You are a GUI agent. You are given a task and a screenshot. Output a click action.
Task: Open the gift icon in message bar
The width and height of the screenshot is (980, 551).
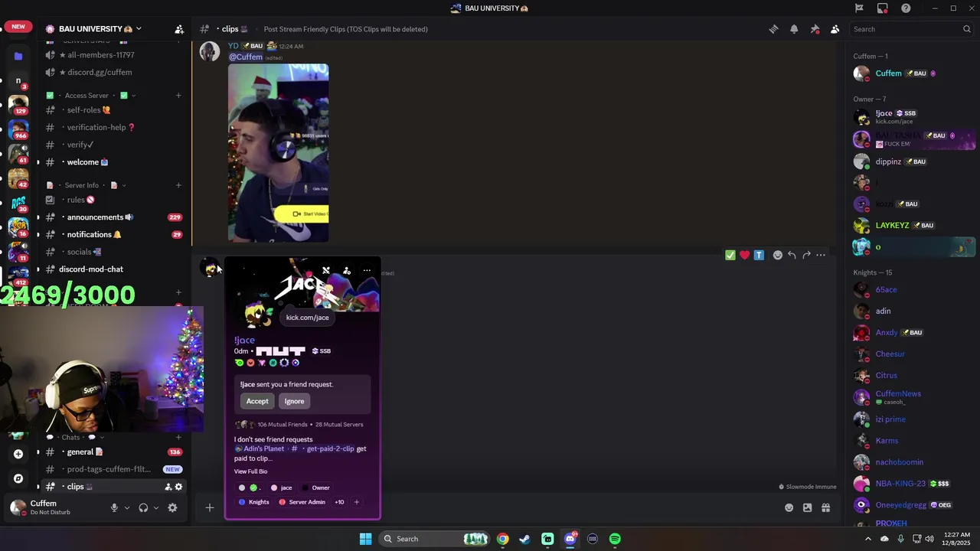point(825,507)
